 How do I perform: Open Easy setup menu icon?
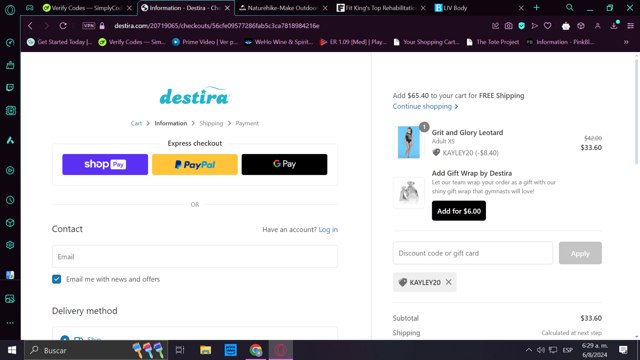(630, 26)
